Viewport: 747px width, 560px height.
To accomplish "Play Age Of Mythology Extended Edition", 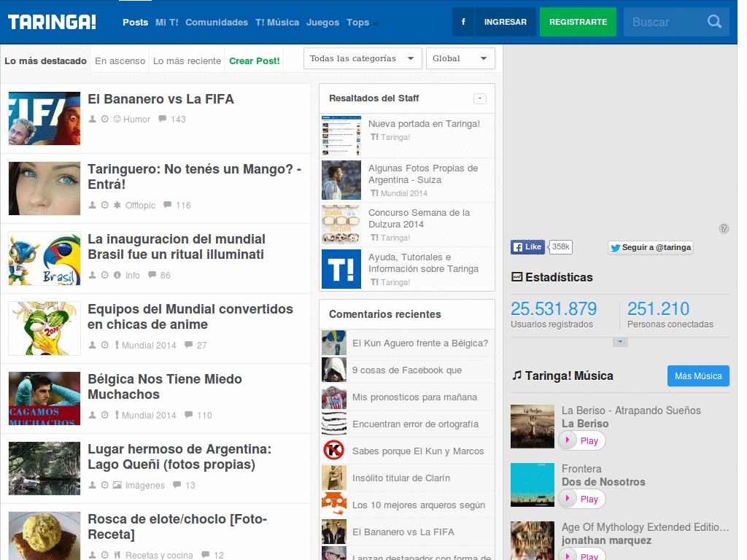I will coord(581,555).
